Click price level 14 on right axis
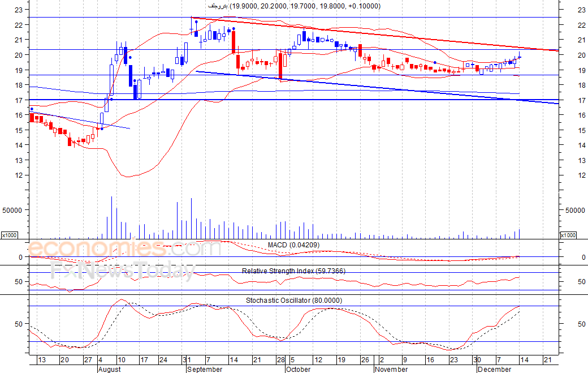This screenshot has width=588, height=373. pos(582,145)
